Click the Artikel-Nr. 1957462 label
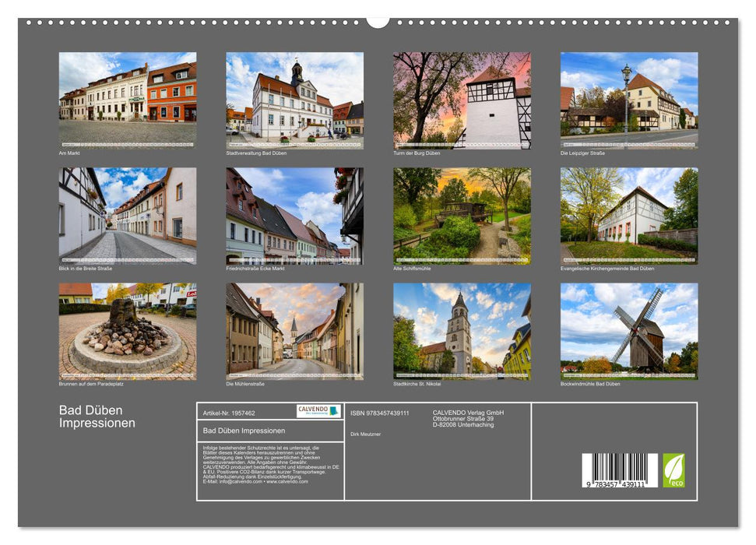 tap(230, 413)
